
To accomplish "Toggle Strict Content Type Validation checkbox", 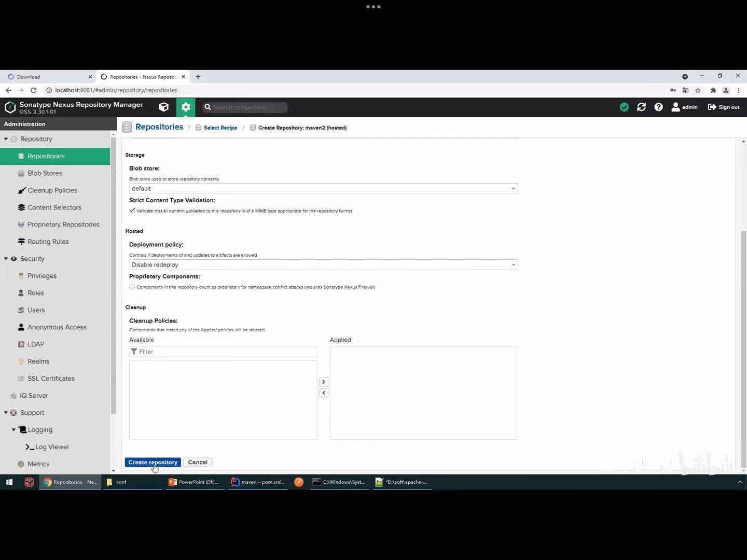I will click(x=132, y=211).
